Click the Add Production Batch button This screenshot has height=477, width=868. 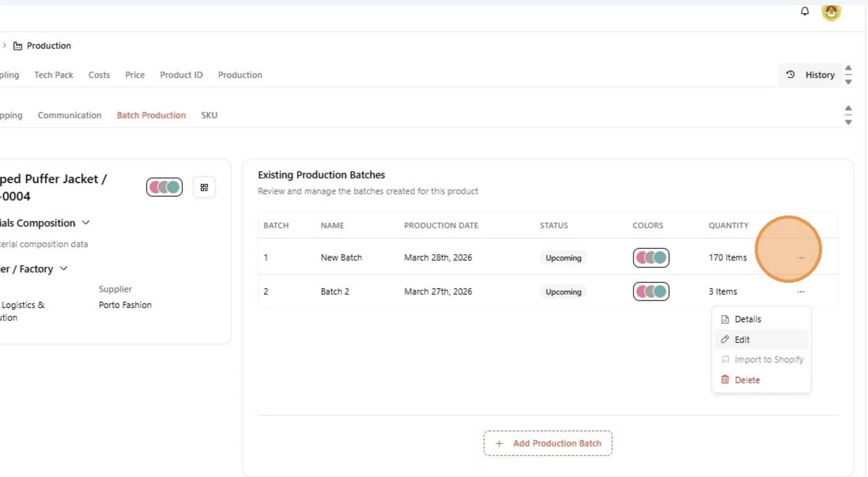click(548, 443)
